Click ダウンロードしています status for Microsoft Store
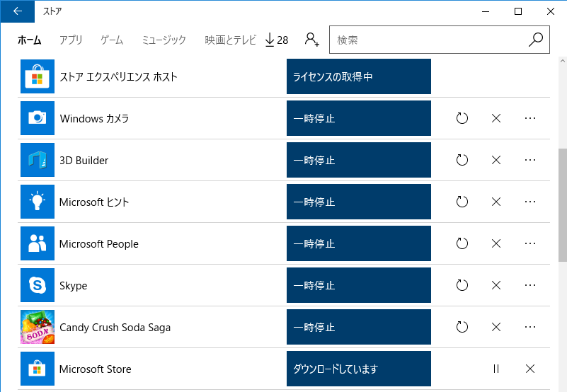The height and width of the screenshot is (392, 567). click(359, 369)
